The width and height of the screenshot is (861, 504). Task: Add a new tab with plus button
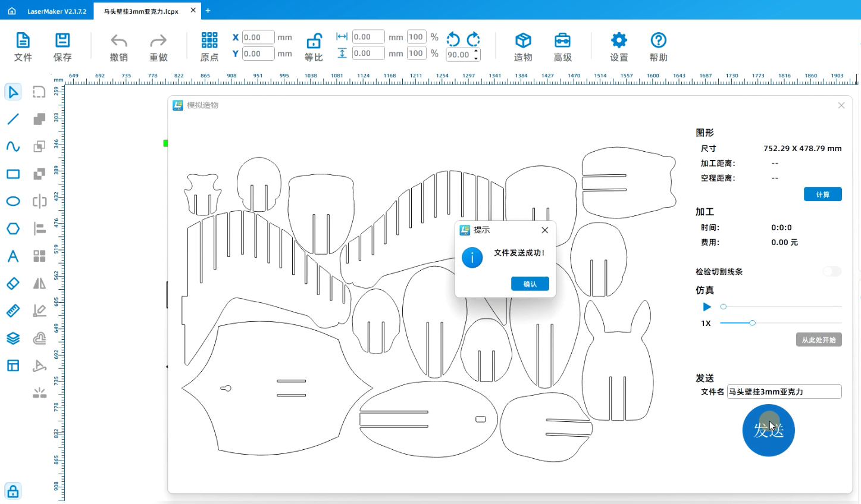point(208,11)
